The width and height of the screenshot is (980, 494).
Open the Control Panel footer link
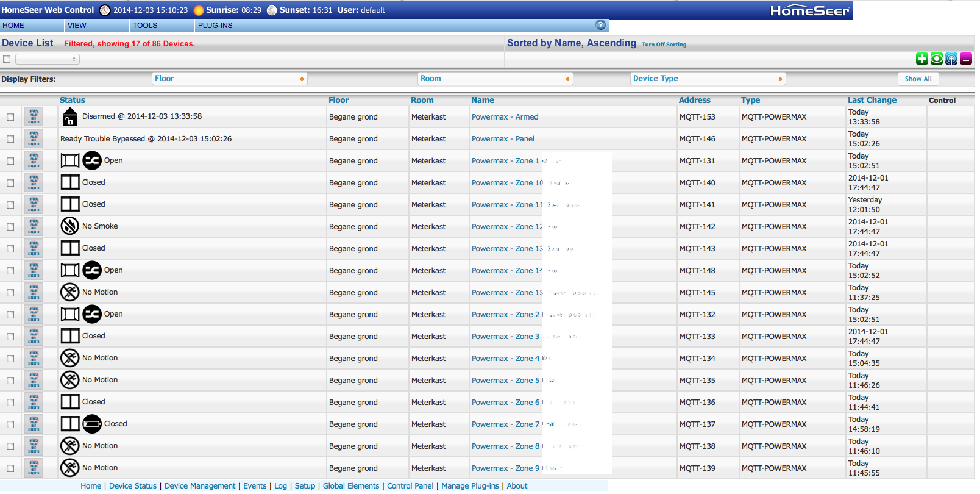click(x=410, y=486)
